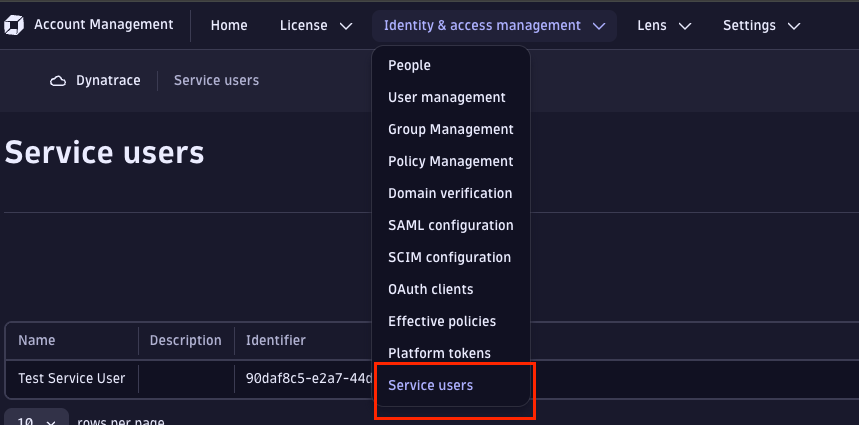Click the Test Service User row
Viewport: 859px width, 425px height.
72,378
